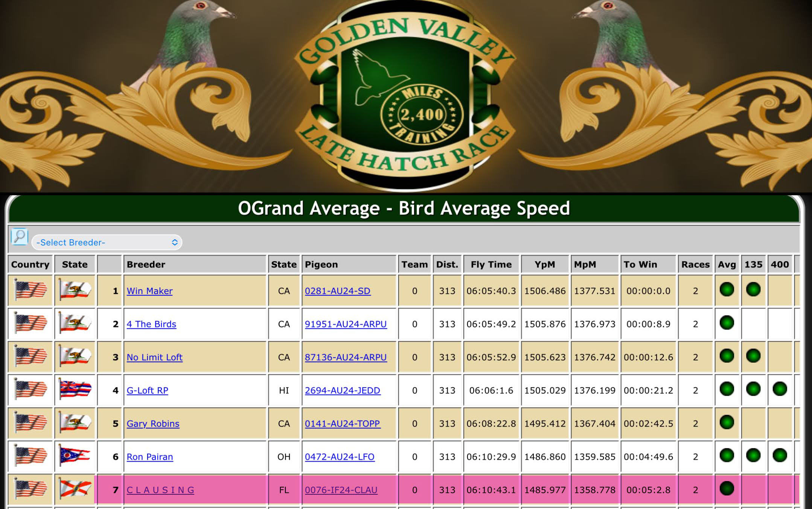The height and width of the screenshot is (509, 812).
Task: Click the magnifying glass search icon
Action: point(19,237)
